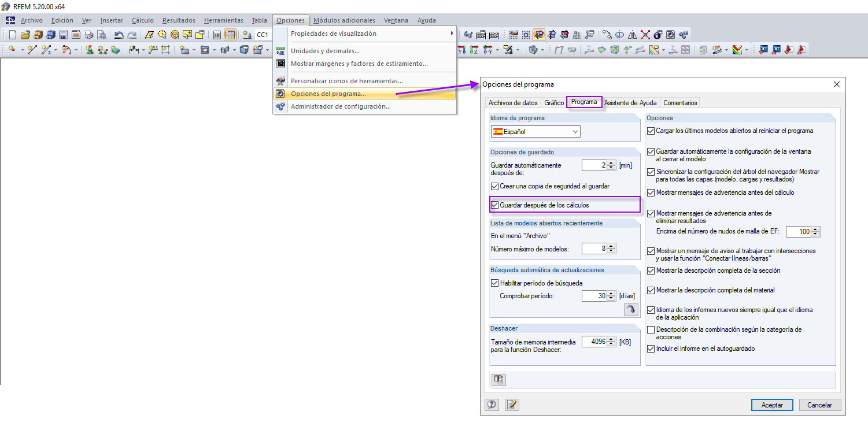Click the CC1 load case field
868x430 pixels.
pyautogui.click(x=263, y=35)
